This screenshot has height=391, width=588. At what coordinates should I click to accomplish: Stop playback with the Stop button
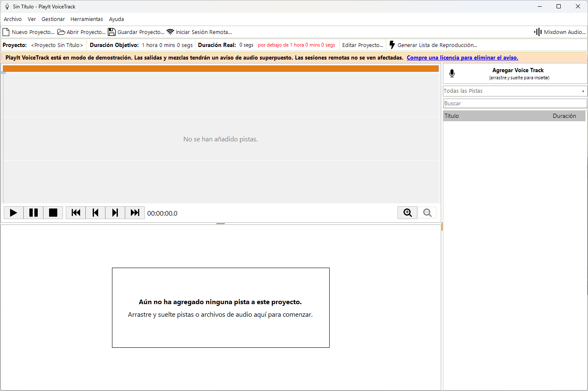click(x=53, y=213)
